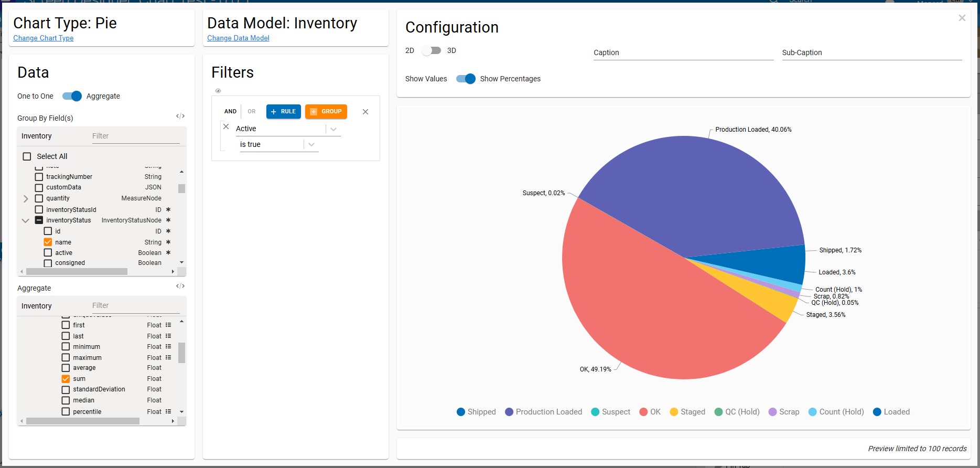Screen dimensions: 980x468
Task: Check the average aggregate checkbox
Action: coord(66,368)
